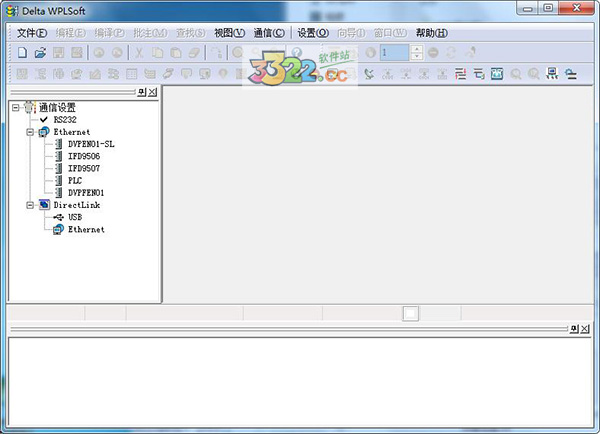
Task: Select the 通信设置 root item
Action: (57, 108)
